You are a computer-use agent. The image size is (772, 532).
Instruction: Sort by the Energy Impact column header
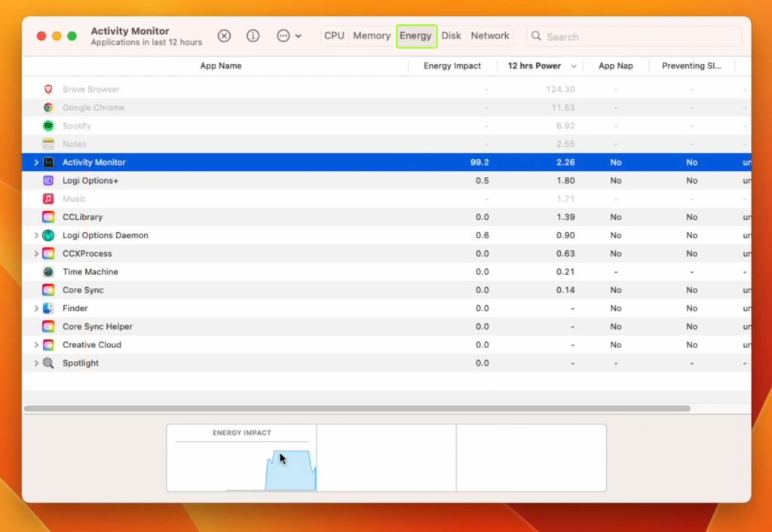452,66
